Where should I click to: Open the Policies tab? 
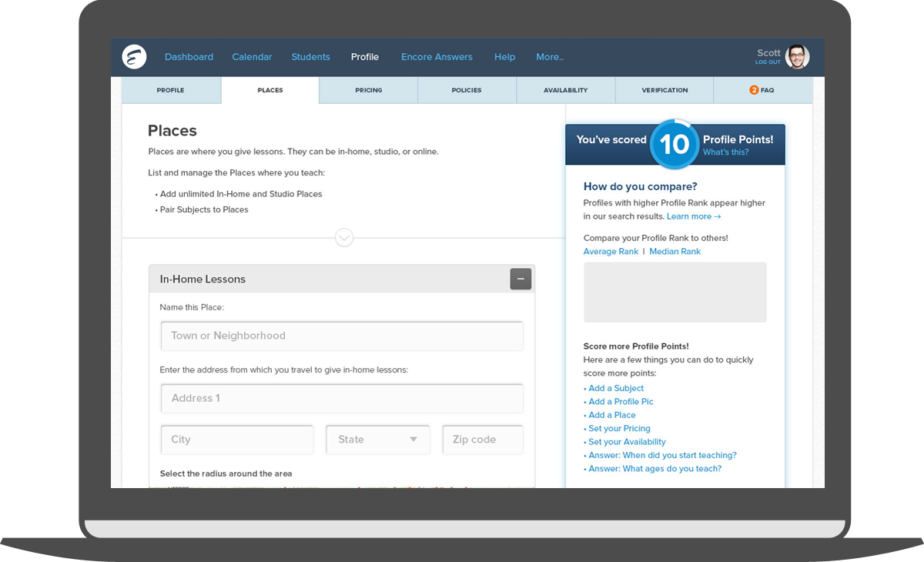pyautogui.click(x=467, y=90)
